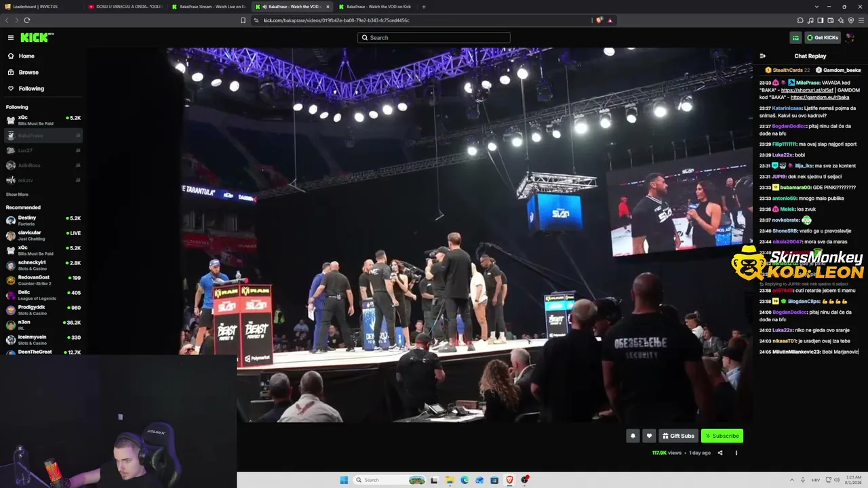Collapse the Chat Replay panel
Image resolution: width=868 pixels, height=488 pixels.
(x=763, y=56)
